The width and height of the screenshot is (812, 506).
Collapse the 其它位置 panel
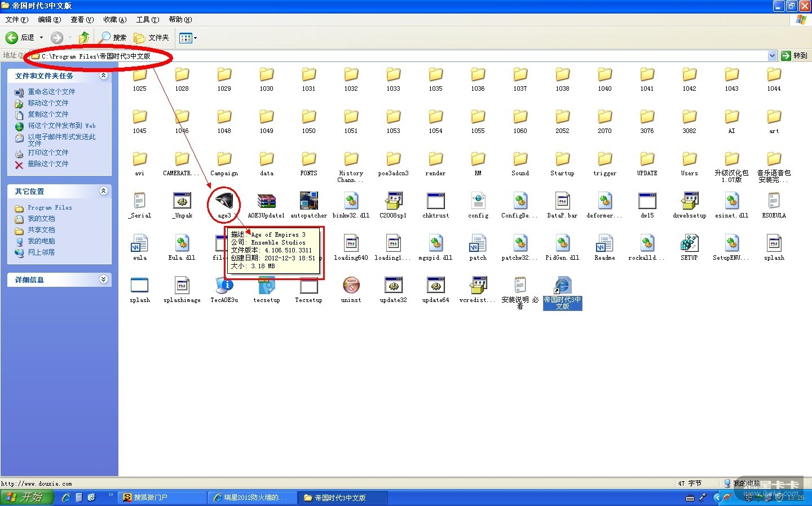click(104, 191)
